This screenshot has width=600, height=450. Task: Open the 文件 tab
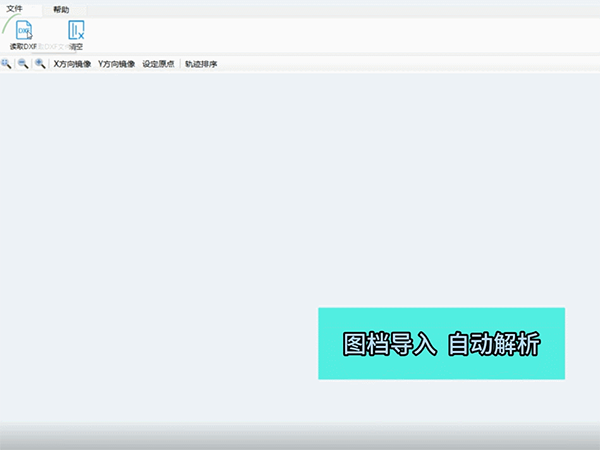pos(15,8)
